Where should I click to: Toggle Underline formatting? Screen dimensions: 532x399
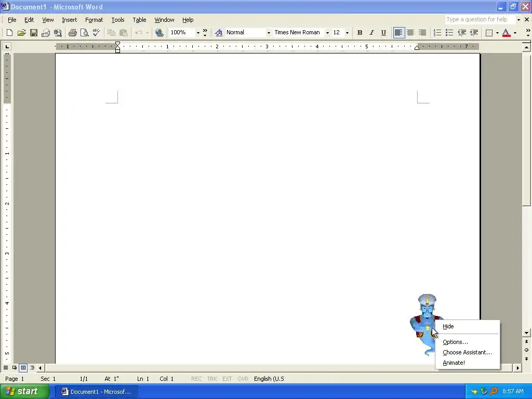(383, 33)
